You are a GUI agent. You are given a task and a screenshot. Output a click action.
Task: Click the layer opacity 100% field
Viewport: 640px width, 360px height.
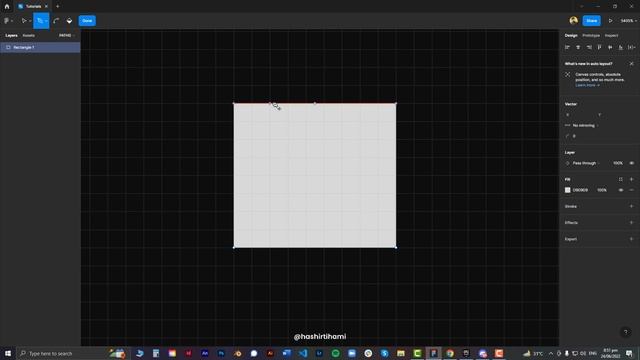pos(618,163)
